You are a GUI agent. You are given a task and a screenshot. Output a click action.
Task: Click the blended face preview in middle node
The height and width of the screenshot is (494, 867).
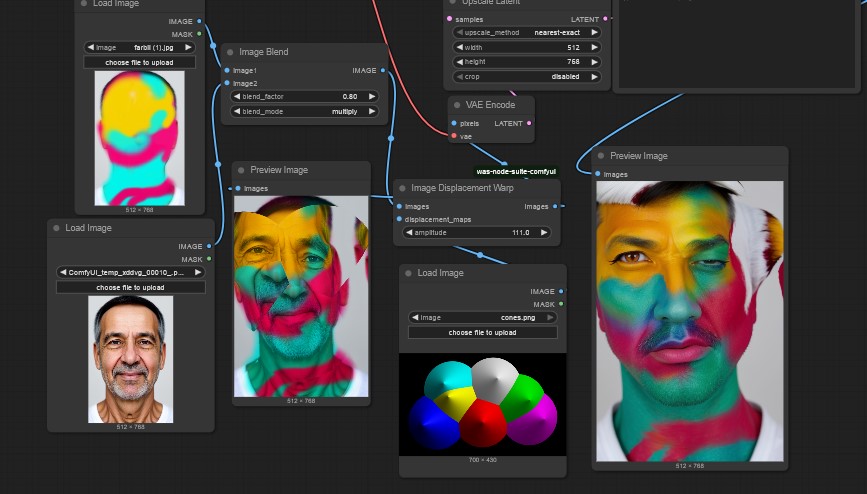pyautogui.click(x=301, y=297)
